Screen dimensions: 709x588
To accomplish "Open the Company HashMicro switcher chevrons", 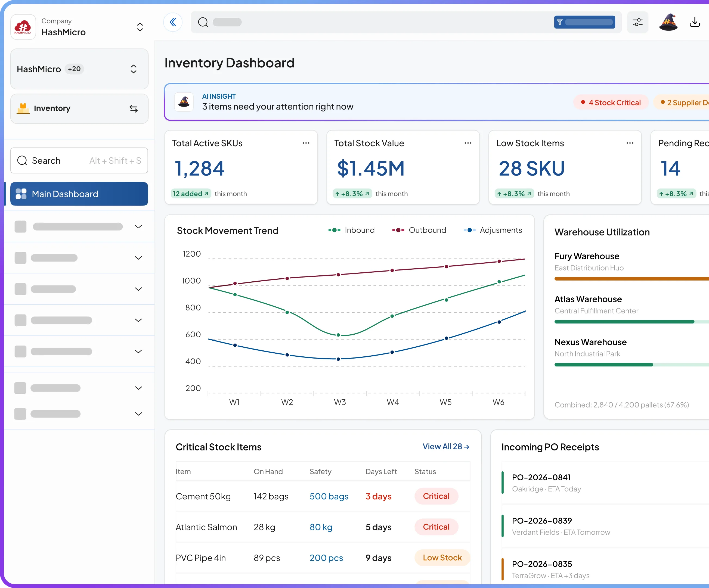I will 140,27.
